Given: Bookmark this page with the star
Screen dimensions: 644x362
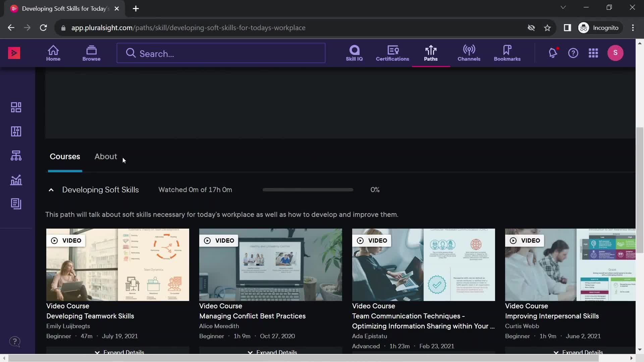Looking at the screenshot, I should click(547, 28).
